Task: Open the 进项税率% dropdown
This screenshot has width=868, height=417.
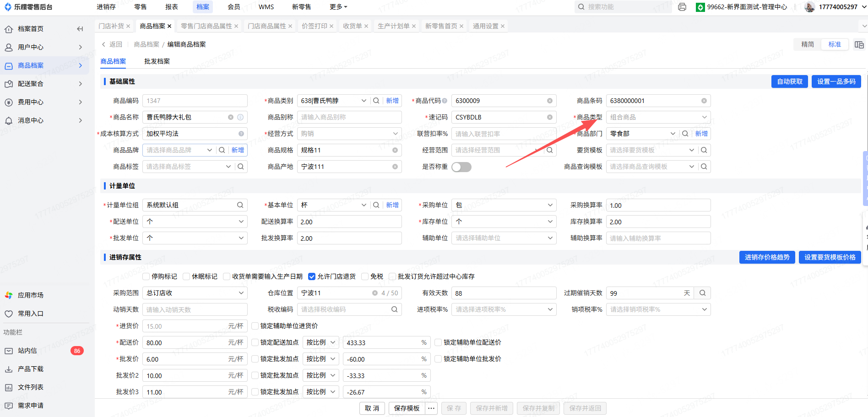Action: pyautogui.click(x=504, y=309)
